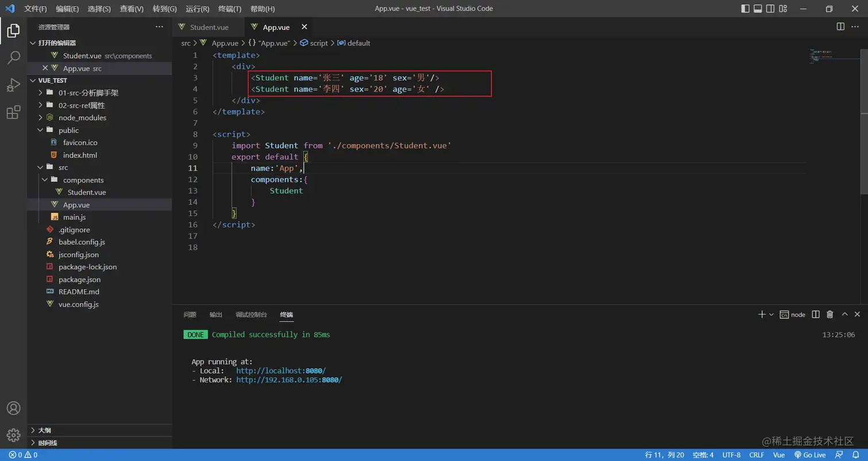Start Go Live server
868x461 pixels.
point(809,455)
